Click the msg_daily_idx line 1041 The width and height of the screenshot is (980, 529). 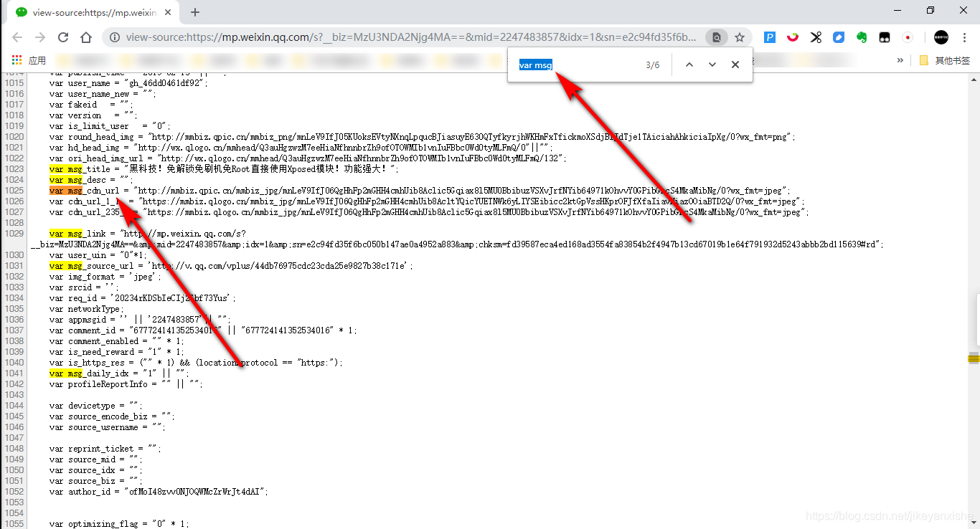(121, 373)
